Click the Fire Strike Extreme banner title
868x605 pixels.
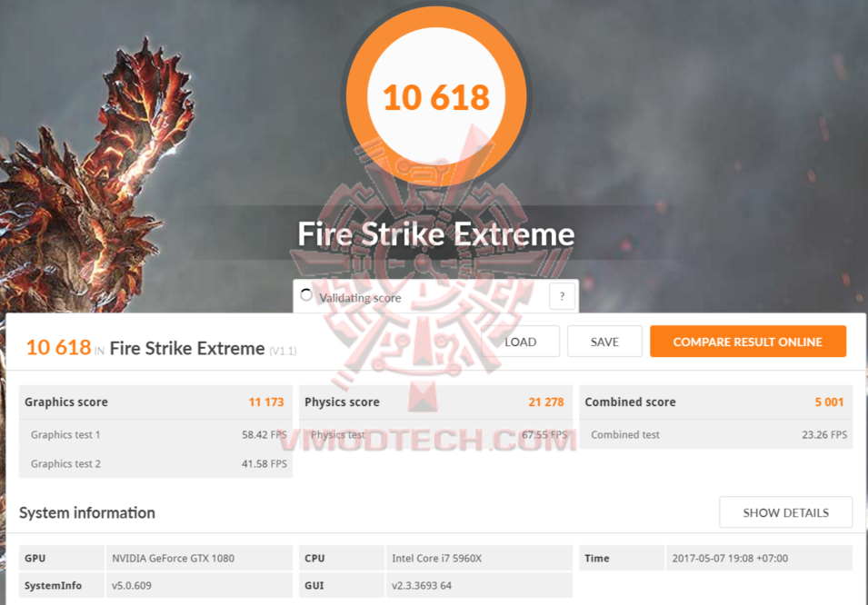(x=436, y=234)
